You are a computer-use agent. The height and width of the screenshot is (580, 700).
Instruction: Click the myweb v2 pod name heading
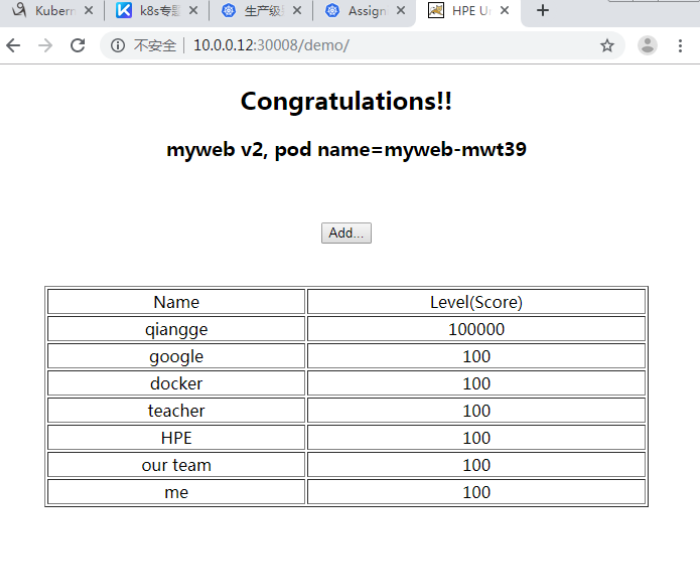coord(346,150)
